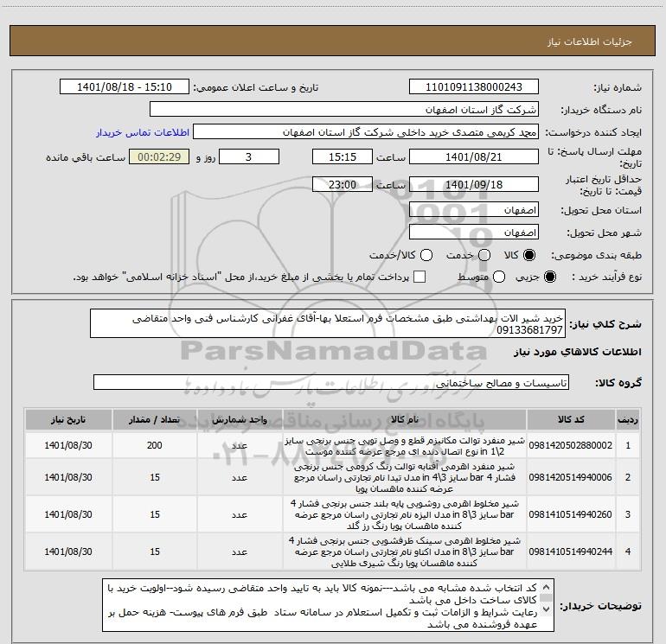Click the general description text box
The height and width of the screenshot is (644, 666).
(x=328, y=324)
